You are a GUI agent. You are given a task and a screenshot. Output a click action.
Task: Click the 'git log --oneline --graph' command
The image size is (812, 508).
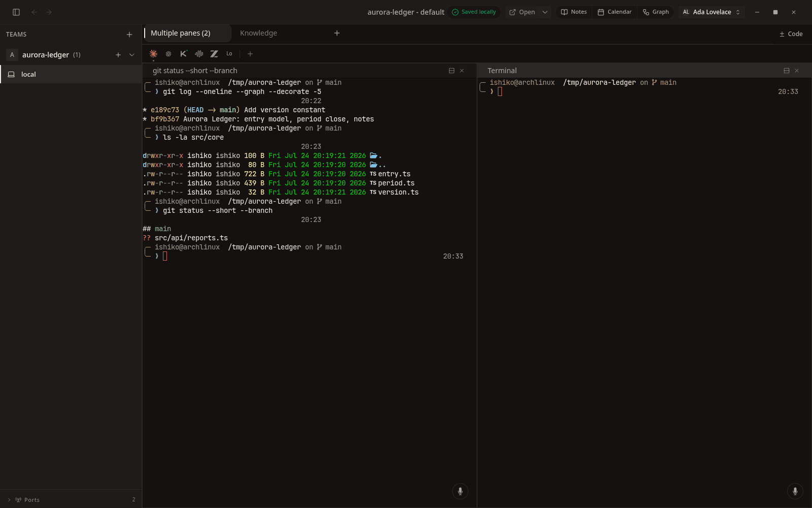pyautogui.click(x=242, y=91)
